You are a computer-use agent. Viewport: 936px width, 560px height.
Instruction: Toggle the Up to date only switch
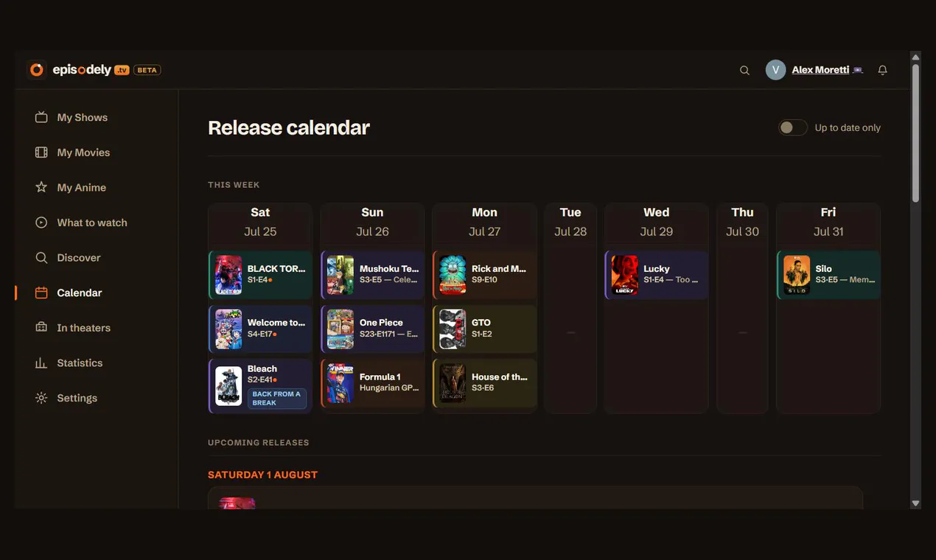point(793,127)
